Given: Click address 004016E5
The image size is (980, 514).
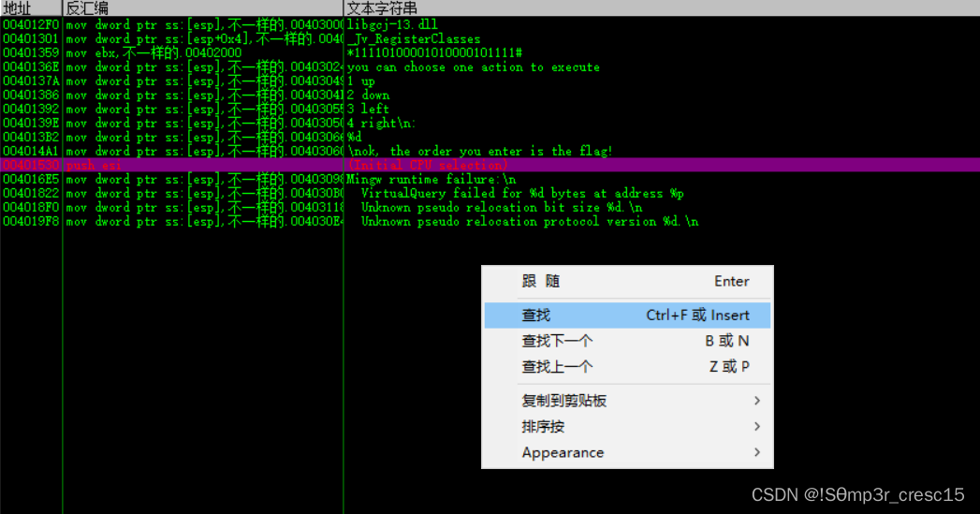Looking at the screenshot, I should (31, 180).
